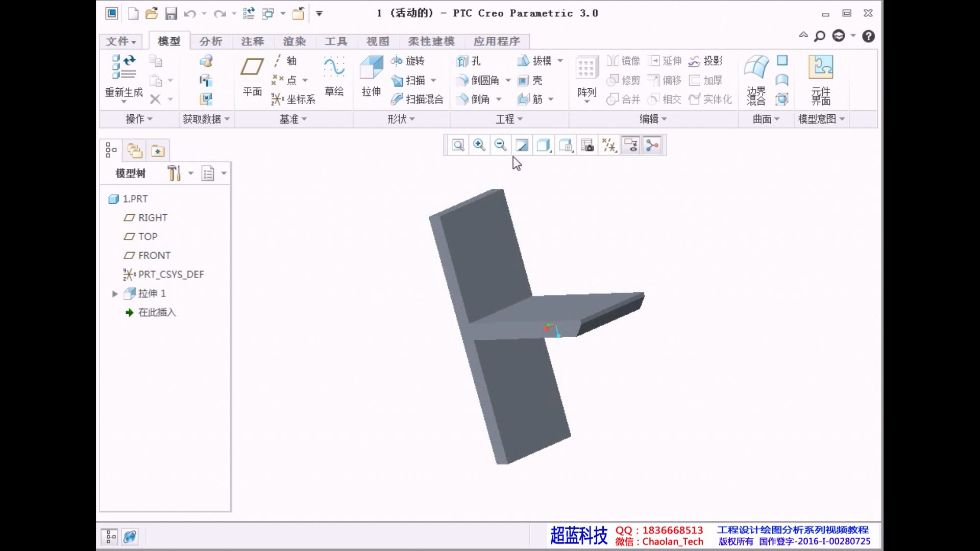Image resolution: width=980 pixels, height=551 pixels.
Task: Click the Zoom In magnifier icon
Action: click(479, 146)
